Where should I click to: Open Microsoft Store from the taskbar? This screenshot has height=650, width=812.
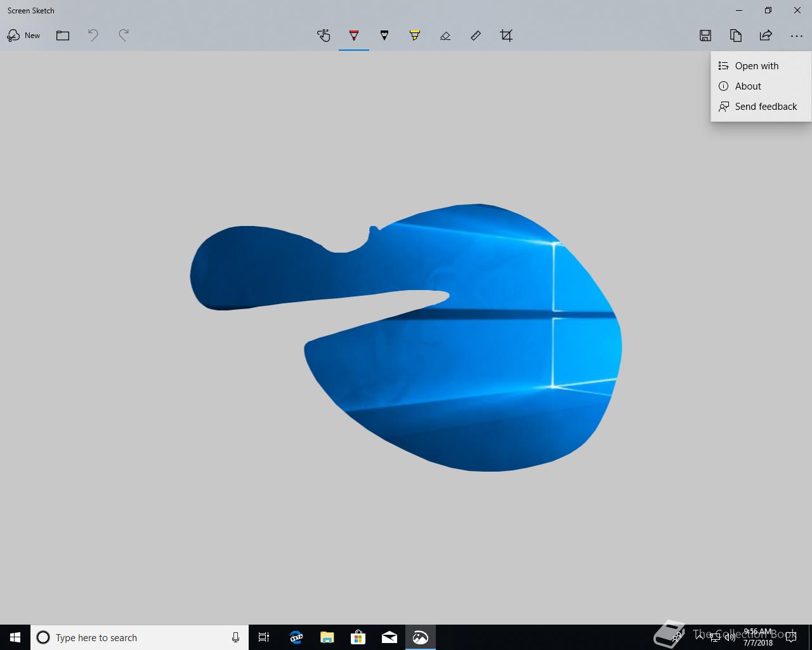[x=358, y=637]
